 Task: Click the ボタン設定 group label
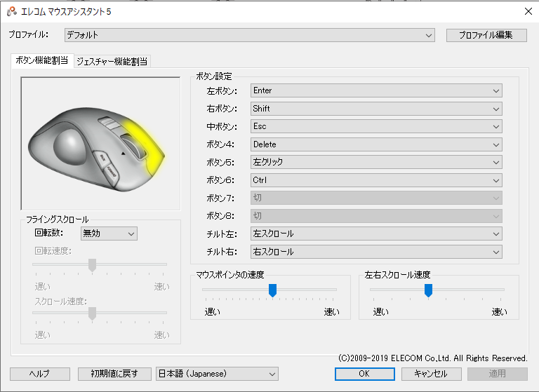[x=214, y=76]
